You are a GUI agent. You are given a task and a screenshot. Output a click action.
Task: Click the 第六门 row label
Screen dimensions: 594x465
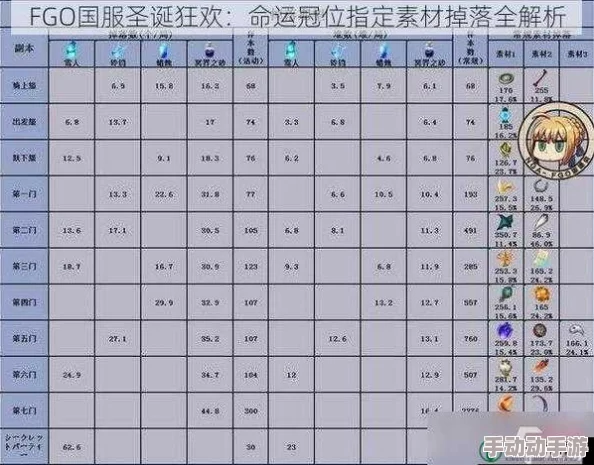click(24, 374)
